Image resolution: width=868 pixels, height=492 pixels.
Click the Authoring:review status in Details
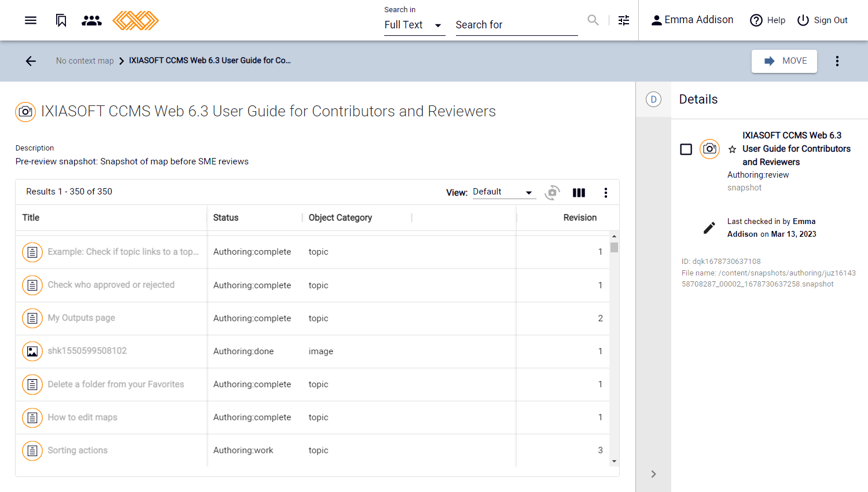[x=758, y=175]
